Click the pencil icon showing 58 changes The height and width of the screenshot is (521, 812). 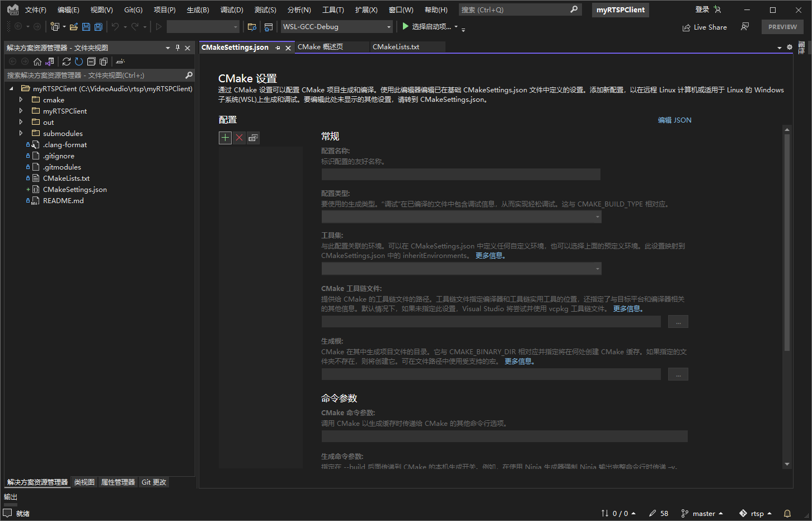click(659, 513)
